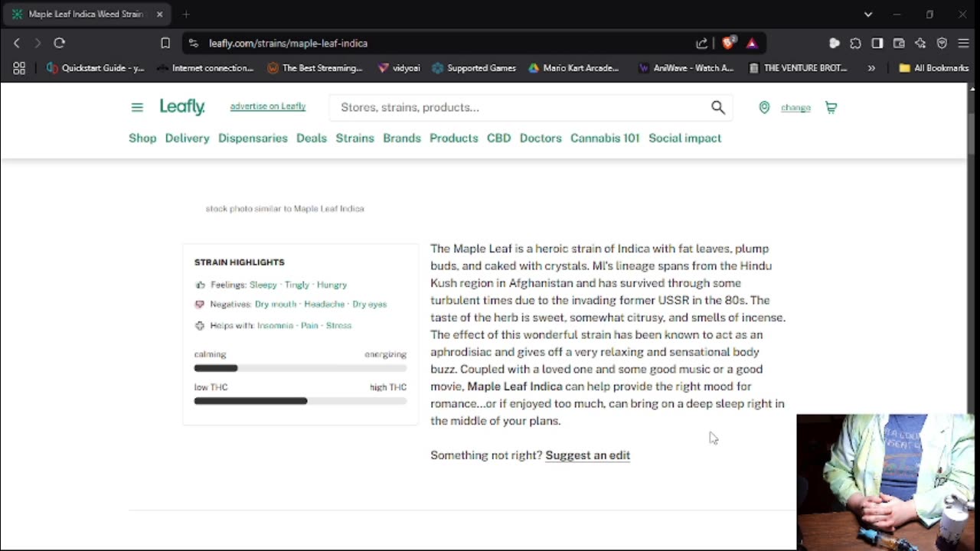Screen dimensions: 980x551
Task: Open Social impact page
Action: pyautogui.click(x=685, y=138)
